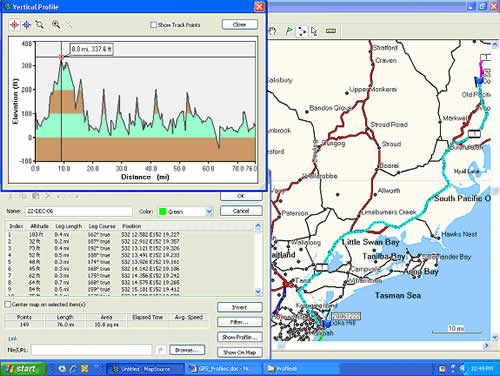
Task: Select track point row 1 with 103 ft
Action: tap(130, 234)
